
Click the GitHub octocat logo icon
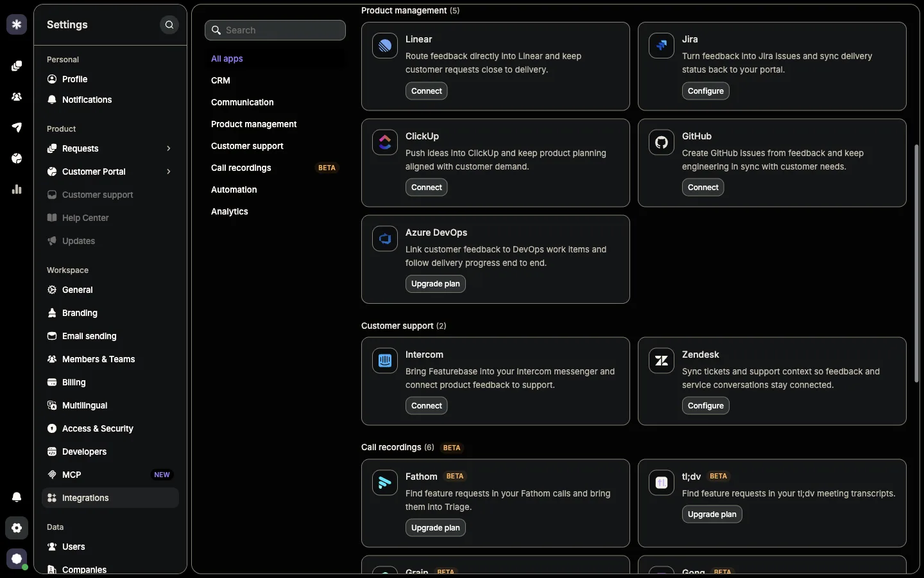coord(662,143)
